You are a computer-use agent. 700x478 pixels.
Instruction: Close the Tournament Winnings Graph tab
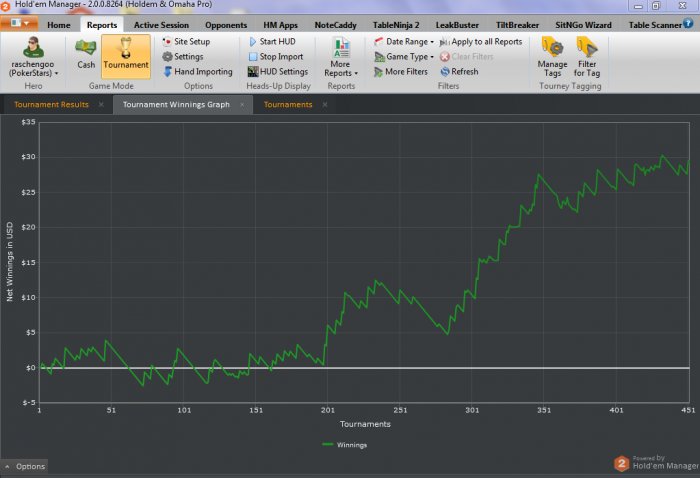pyautogui.click(x=241, y=104)
